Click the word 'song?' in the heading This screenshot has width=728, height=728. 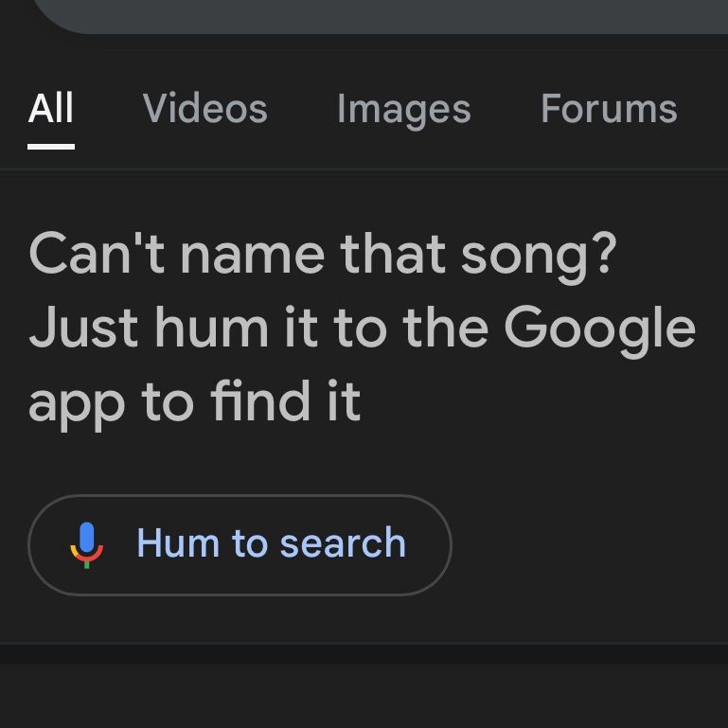[x=539, y=254]
